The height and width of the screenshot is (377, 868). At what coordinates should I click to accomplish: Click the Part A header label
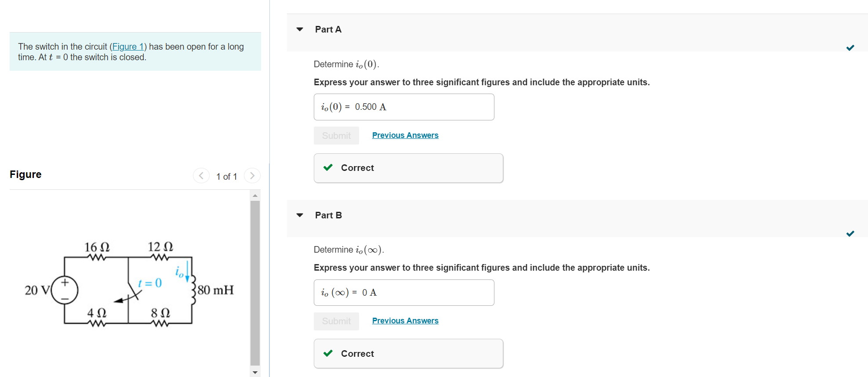[328, 29]
